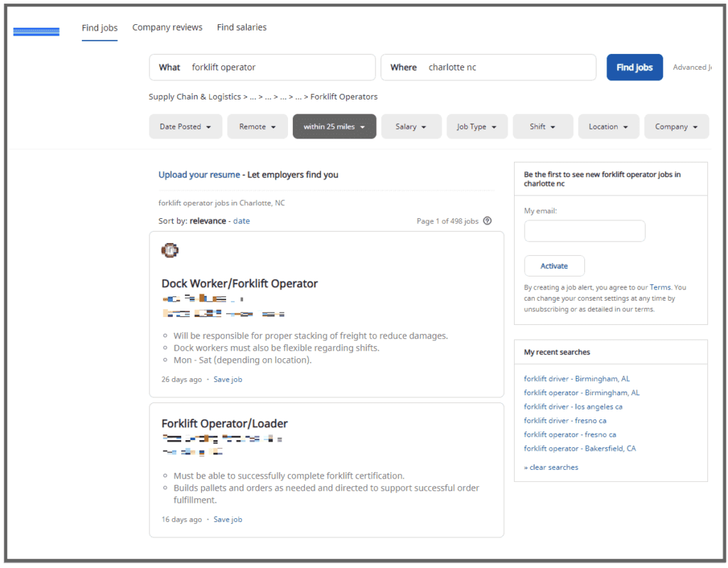
Task: Click the Upload your resume link
Action: 199,175
